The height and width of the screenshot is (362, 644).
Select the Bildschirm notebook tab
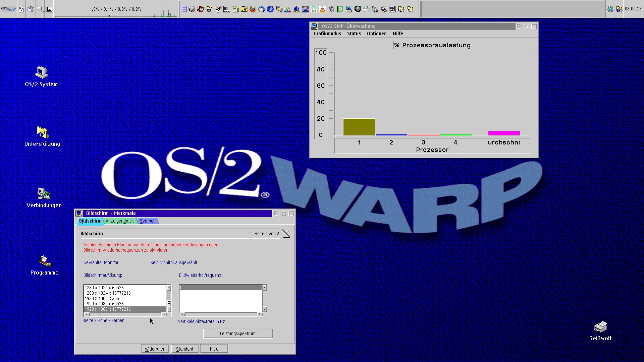pyautogui.click(x=90, y=221)
